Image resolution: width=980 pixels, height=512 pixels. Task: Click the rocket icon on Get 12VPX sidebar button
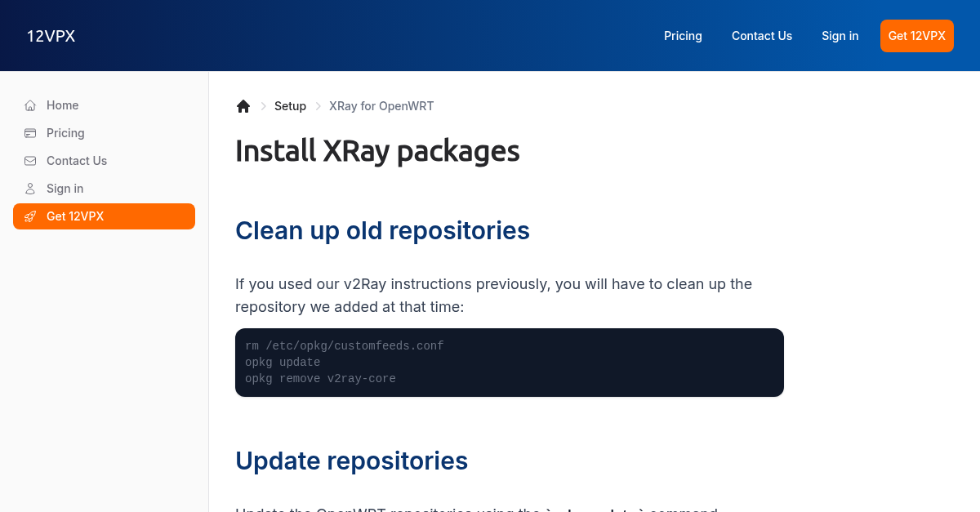[x=29, y=216]
